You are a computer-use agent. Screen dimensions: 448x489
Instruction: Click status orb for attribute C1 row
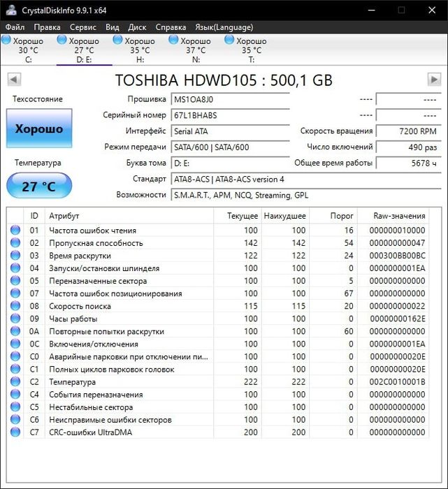[15, 369]
